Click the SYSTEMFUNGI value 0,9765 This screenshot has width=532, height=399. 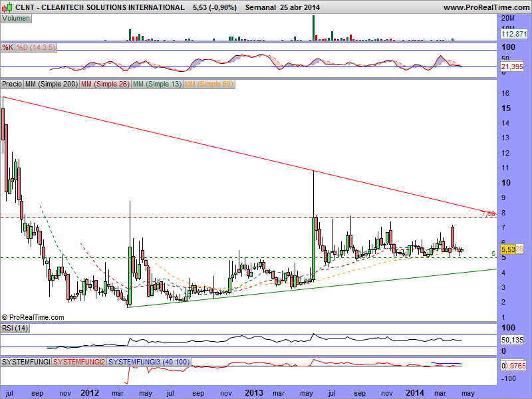513,366
